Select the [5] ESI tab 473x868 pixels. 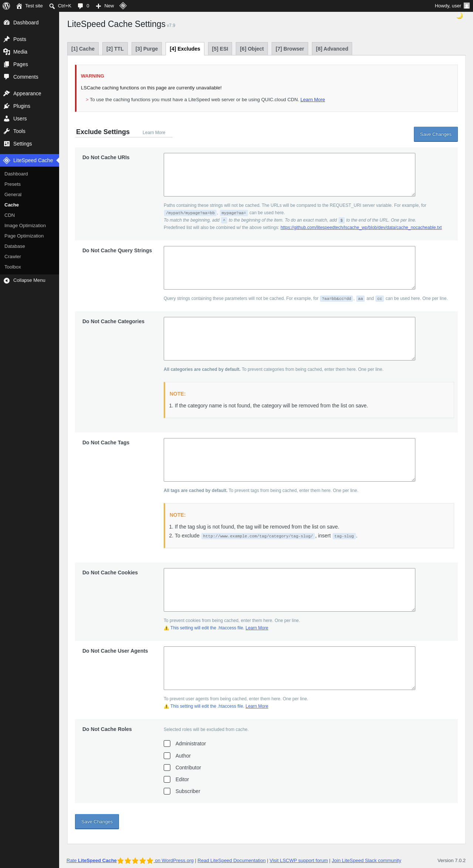pos(220,49)
